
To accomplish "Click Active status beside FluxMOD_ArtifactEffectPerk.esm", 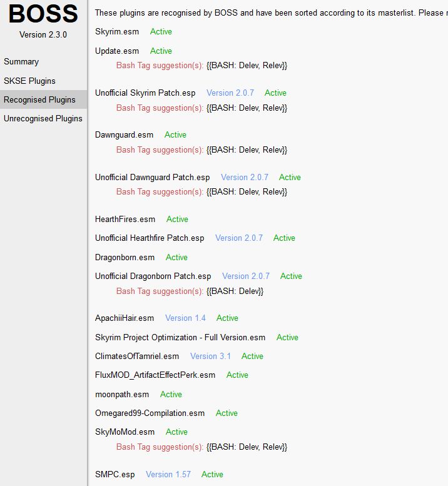I will [x=237, y=375].
